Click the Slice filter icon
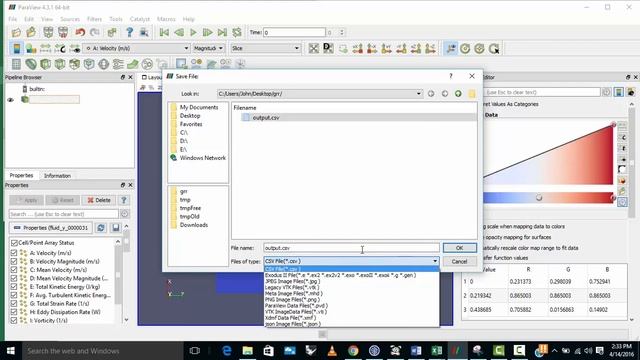640x360 pixels. pyautogui.click(x=60, y=64)
